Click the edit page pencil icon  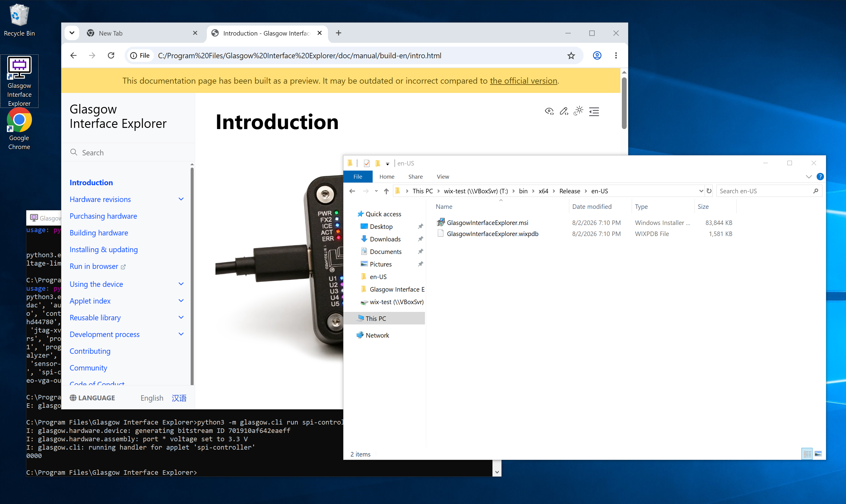tap(564, 111)
